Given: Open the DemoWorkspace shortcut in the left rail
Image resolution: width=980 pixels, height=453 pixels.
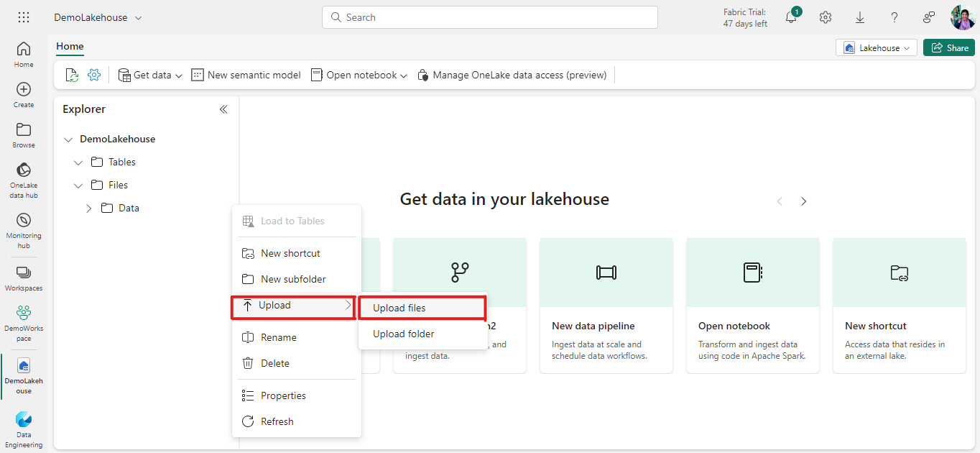Looking at the screenshot, I should [24, 324].
